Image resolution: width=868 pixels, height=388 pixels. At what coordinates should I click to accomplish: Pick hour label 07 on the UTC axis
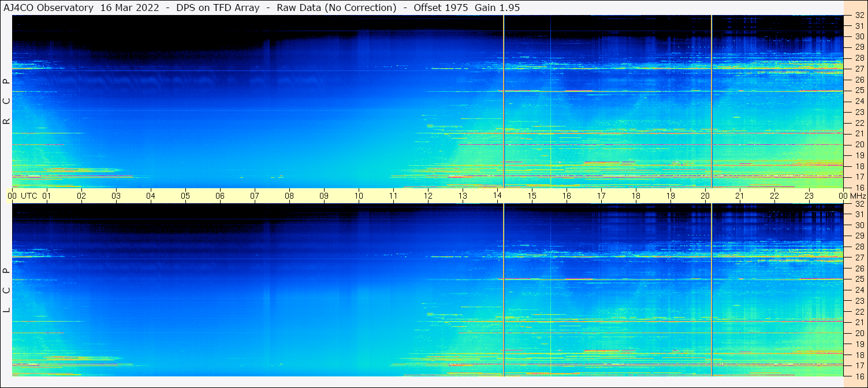point(255,196)
